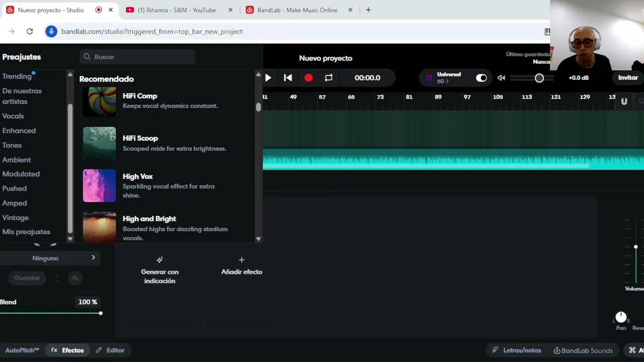Viewport: 644px width, 362px height.
Task: Adjust the track Volume fader handle
Action: pos(636,247)
